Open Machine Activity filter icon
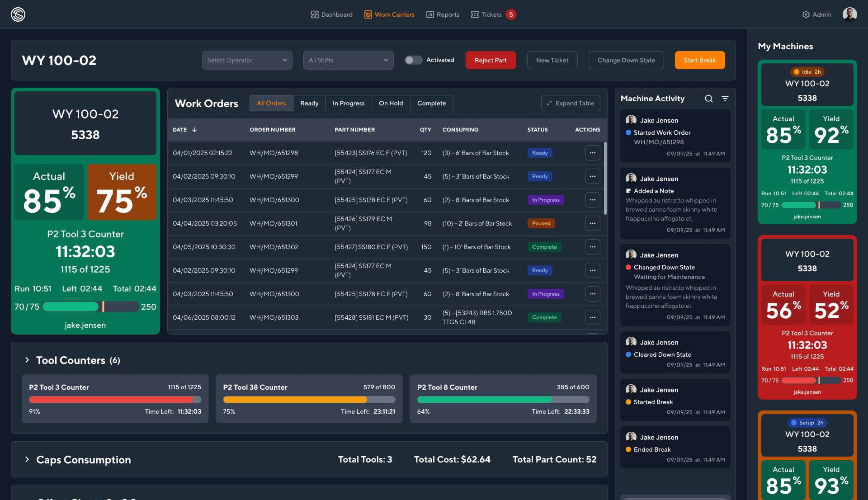This screenshot has height=500, width=868. (725, 99)
